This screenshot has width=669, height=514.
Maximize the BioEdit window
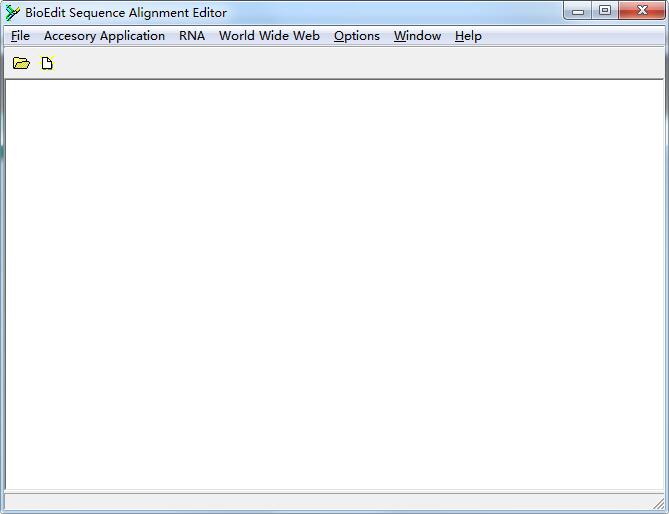pyautogui.click(x=605, y=11)
